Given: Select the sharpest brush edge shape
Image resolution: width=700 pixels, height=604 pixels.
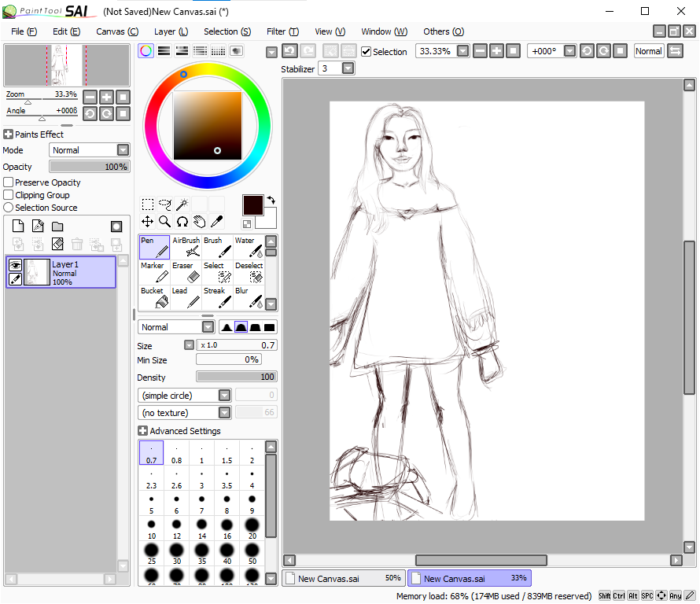Looking at the screenshot, I should coord(227,327).
